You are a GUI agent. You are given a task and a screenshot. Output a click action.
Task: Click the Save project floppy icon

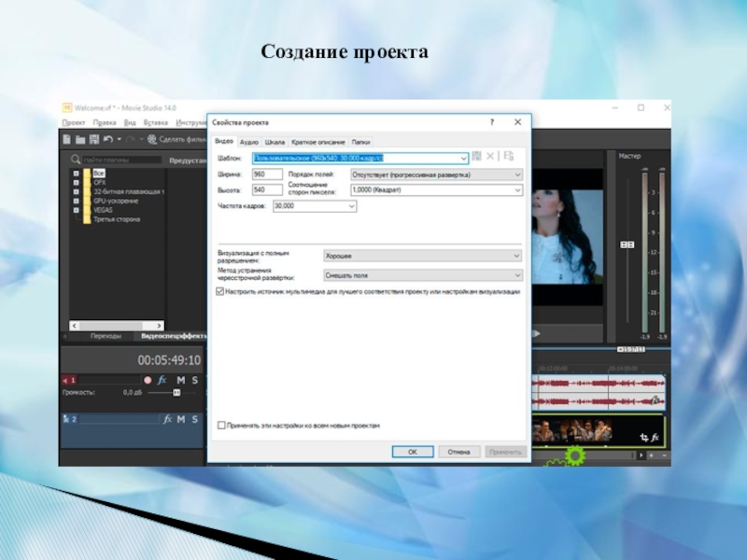click(x=93, y=139)
